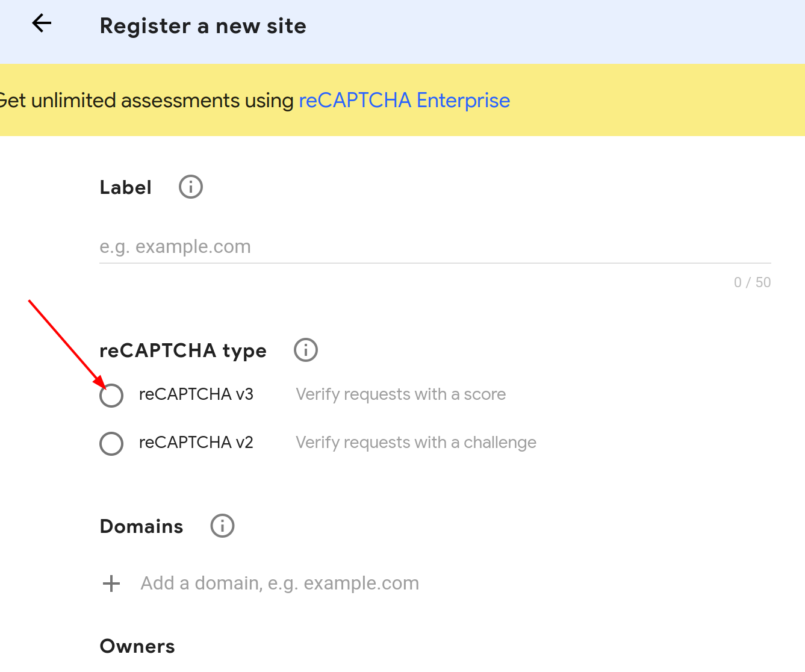Viewport: 805px width, 672px height.
Task: Click the plus icon to add a domain
Action: [x=111, y=583]
